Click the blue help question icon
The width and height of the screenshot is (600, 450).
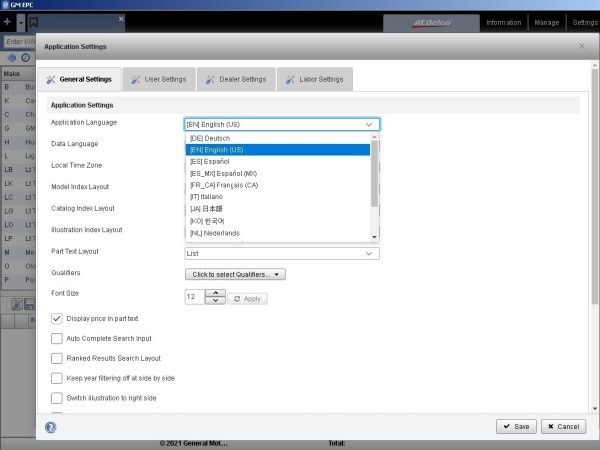(51, 427)
